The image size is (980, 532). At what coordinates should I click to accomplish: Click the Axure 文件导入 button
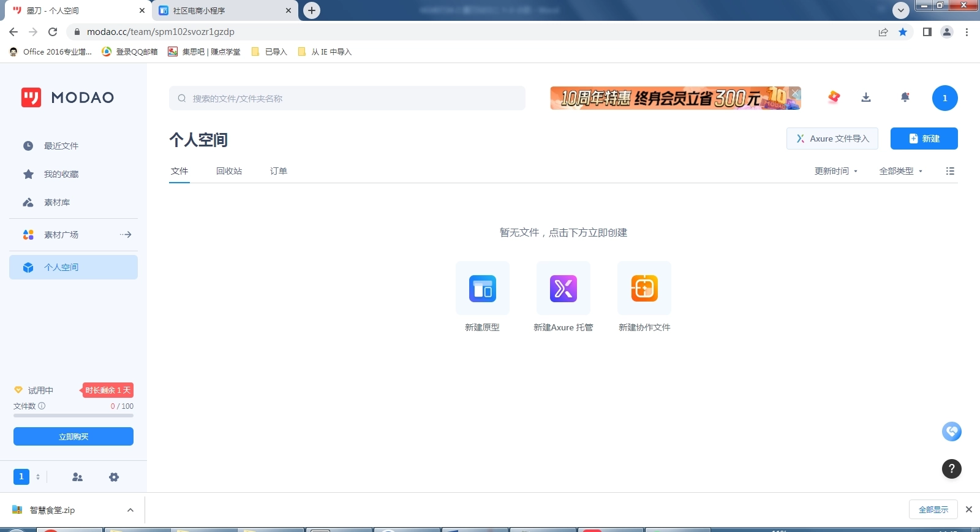[x=832, y=139]
